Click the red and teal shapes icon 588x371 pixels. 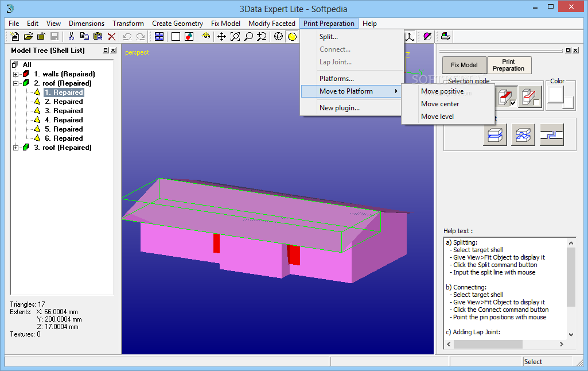[189, 36]
